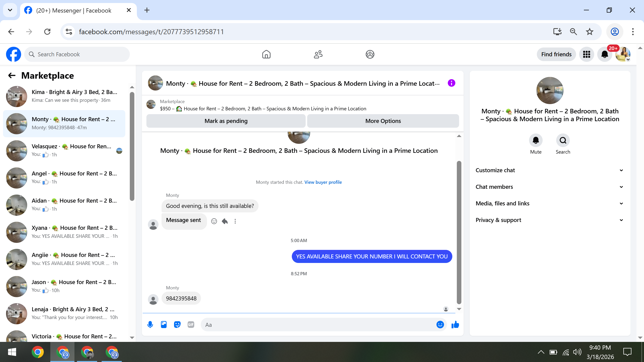Toggle conversation information panel purple icon
This screenshot has width=644, height=362.
tap(452, 83)
